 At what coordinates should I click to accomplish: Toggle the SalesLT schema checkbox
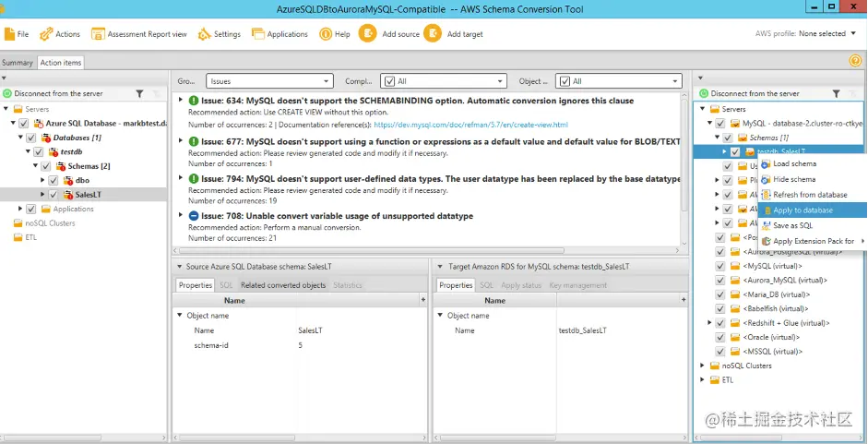tap(54, 195)
